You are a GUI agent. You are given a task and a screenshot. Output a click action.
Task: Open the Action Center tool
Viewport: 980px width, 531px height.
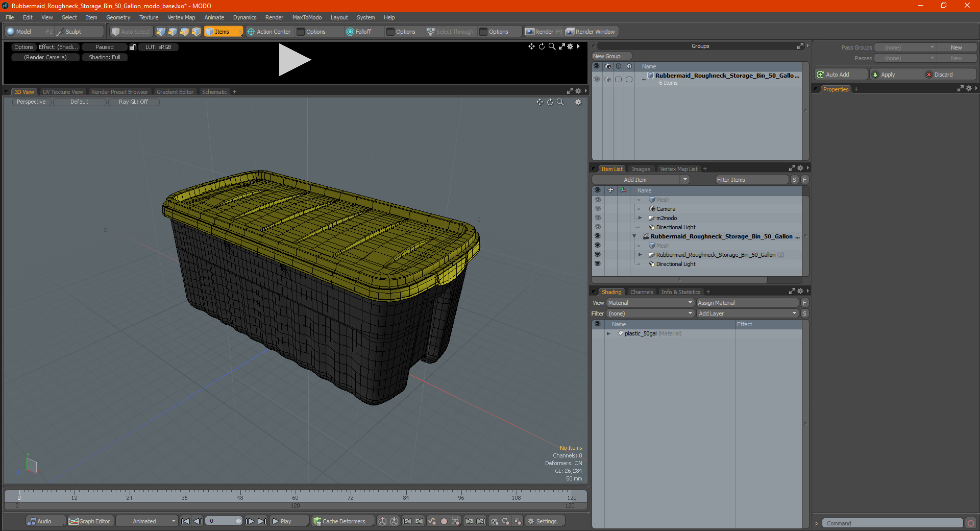[x=269, y=32]
